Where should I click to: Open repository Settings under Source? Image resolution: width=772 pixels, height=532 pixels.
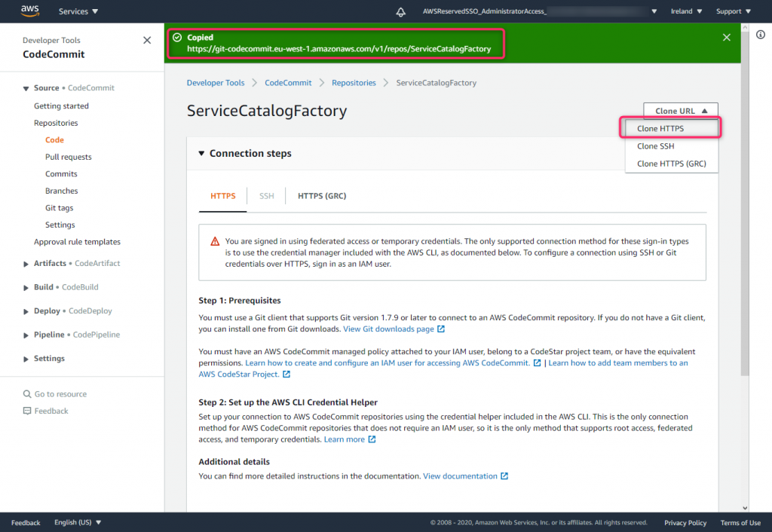click(x=60, y=225)
